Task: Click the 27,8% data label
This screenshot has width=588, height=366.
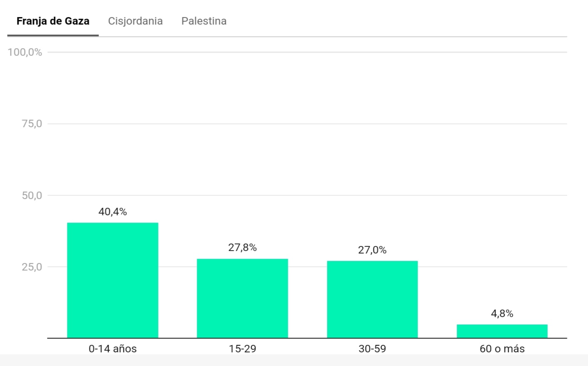Action: point(242,248)
